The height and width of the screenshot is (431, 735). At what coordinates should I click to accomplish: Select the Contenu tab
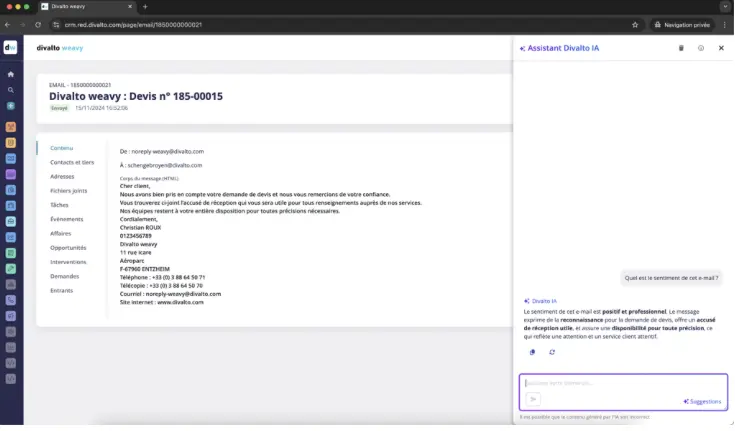(x=62, y=148)
